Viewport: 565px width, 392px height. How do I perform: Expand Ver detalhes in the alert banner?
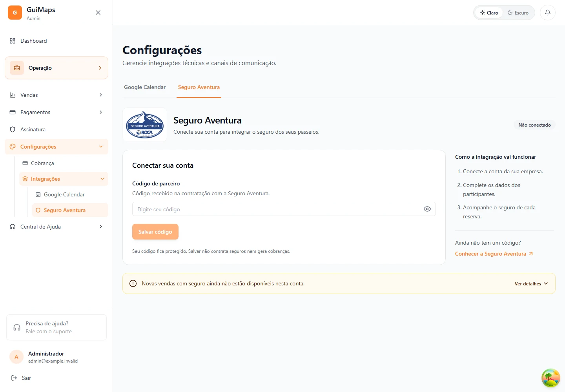pos(531,283)
